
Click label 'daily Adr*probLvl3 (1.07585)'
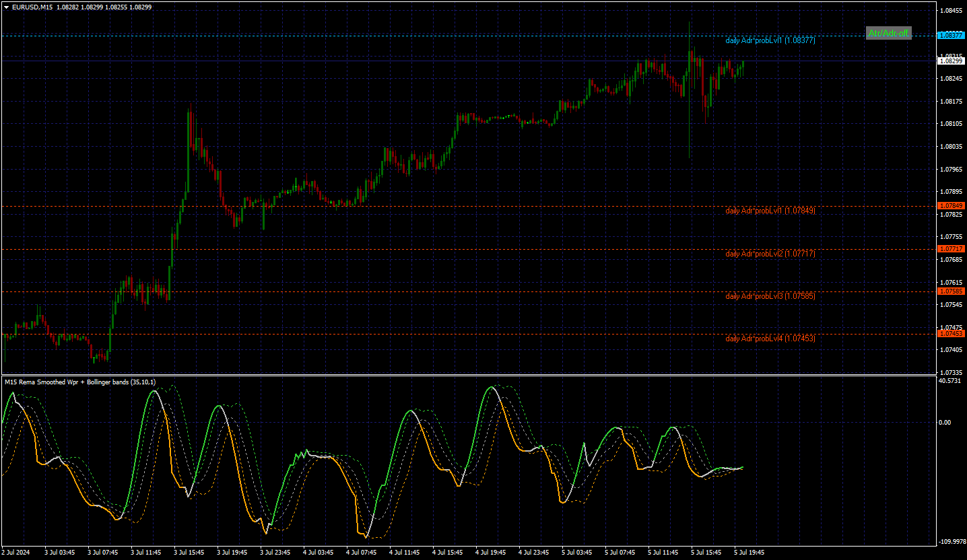pos(770,296)
